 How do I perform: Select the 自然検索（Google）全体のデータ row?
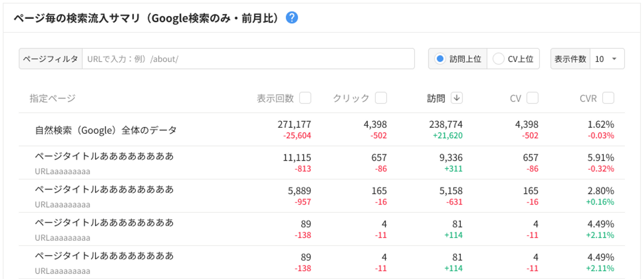[106, 130]
